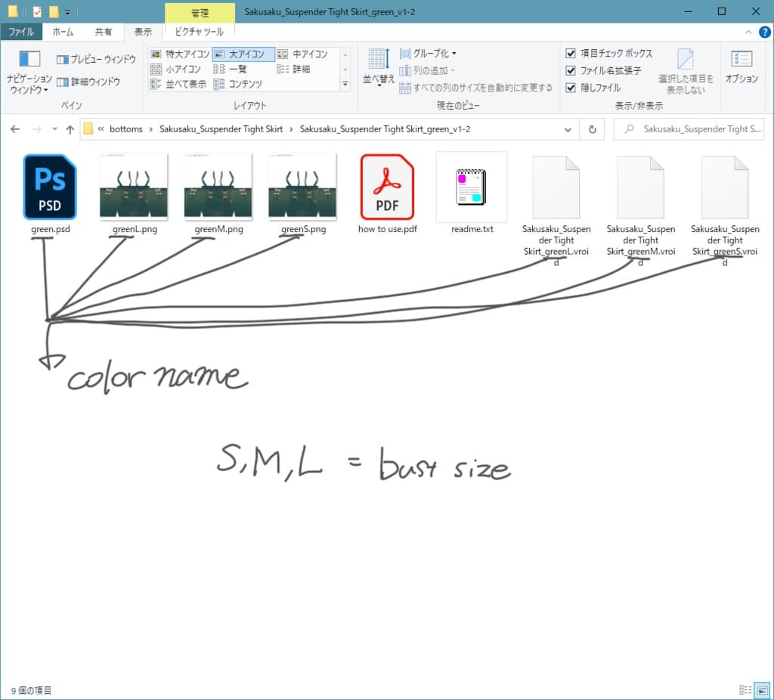Click the Manage contextual tab

200,12
